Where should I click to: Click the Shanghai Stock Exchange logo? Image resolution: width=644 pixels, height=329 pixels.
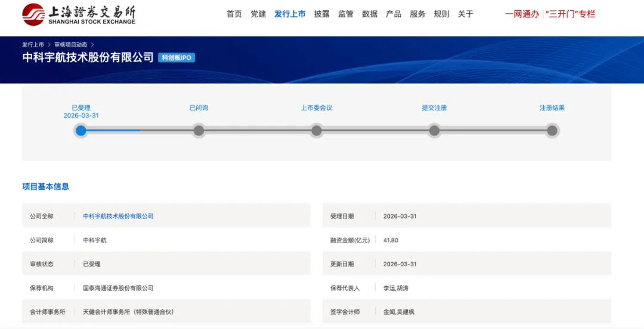pos(79,15)
